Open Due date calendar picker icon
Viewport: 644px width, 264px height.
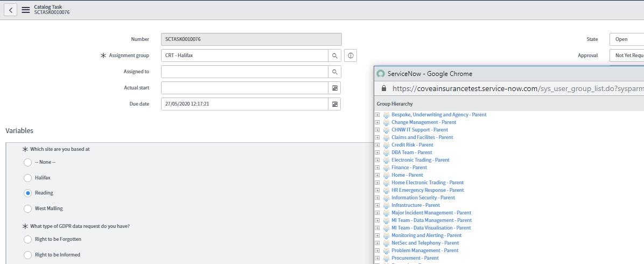pos(335,104)
